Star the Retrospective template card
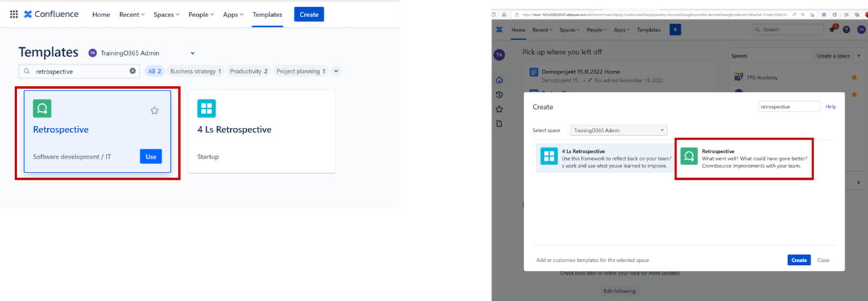The height and width of the screenshot is (301, 868). 154,110
